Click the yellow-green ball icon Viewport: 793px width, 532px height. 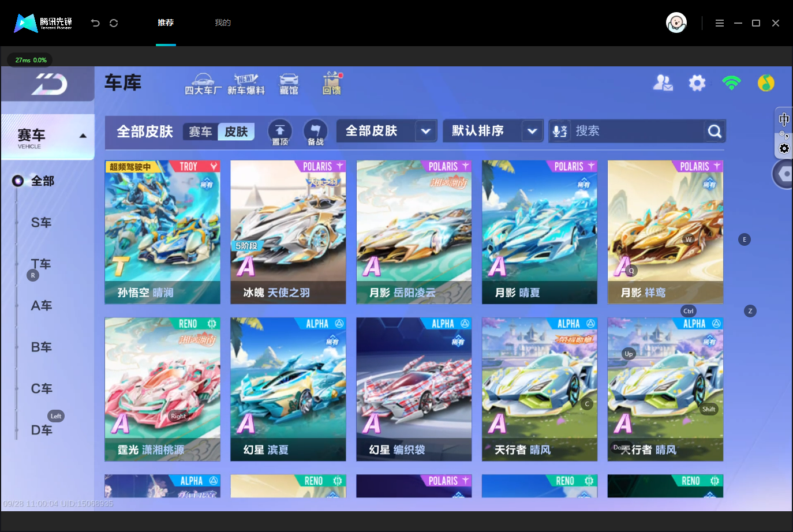766,83
